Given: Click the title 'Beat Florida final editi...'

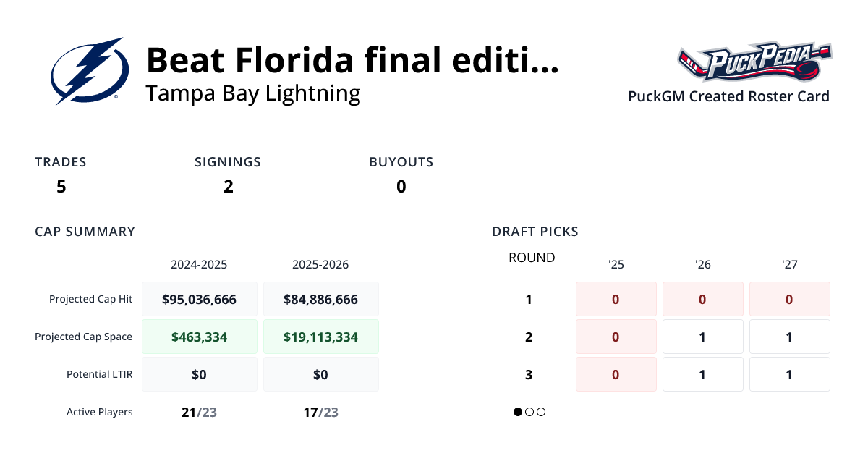Looking at the screenshot, I should [352, 61].
